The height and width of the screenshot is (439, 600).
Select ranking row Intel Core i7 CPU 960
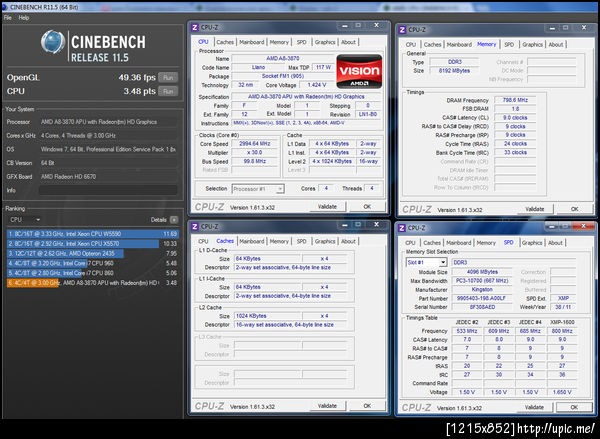pyautogui.click(x=93, y=263)
